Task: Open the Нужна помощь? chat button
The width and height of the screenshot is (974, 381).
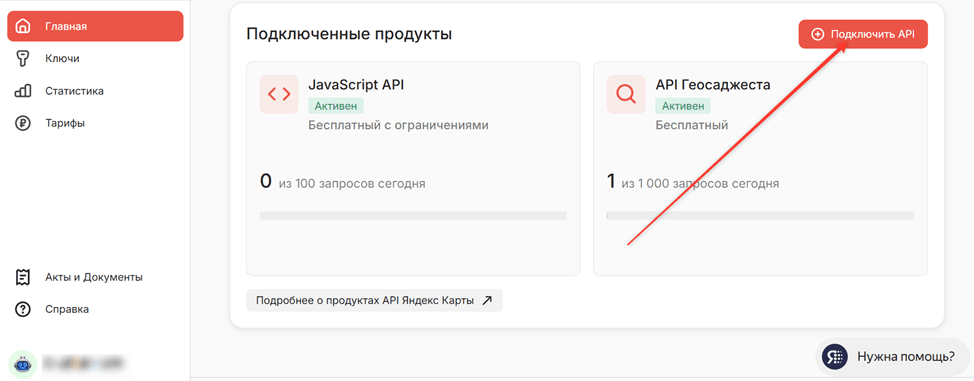Action: (x=892, y=357)
